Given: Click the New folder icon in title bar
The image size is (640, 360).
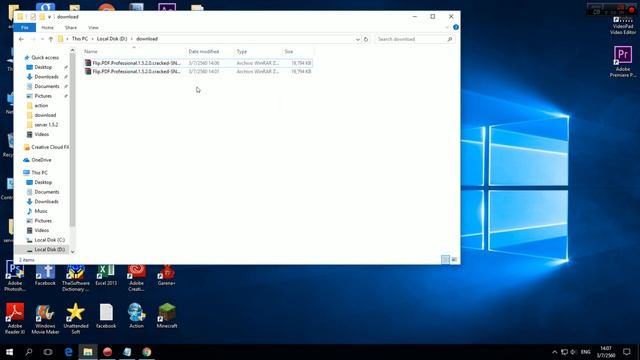Looking at the screenshot, I should [42, 17].
